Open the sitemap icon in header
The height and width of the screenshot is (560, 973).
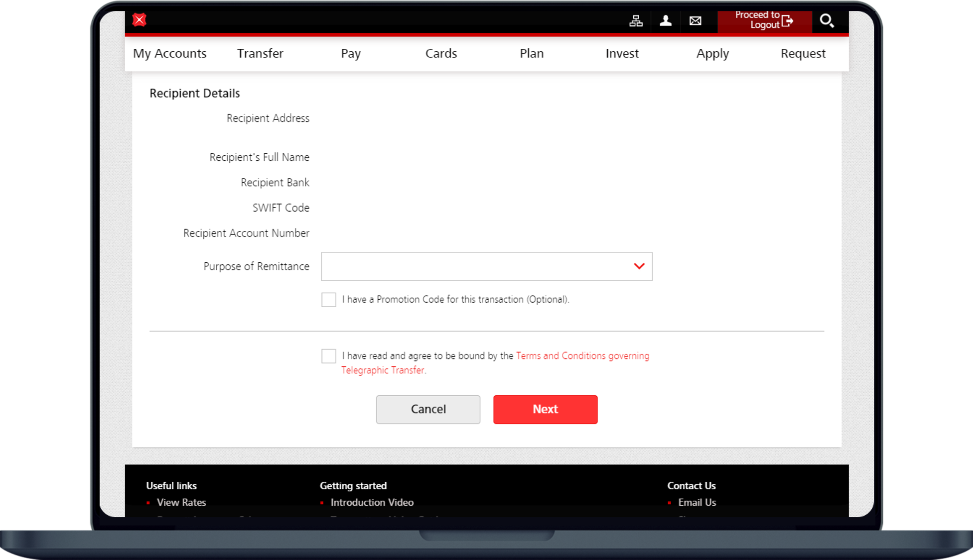tap(636, 21)
